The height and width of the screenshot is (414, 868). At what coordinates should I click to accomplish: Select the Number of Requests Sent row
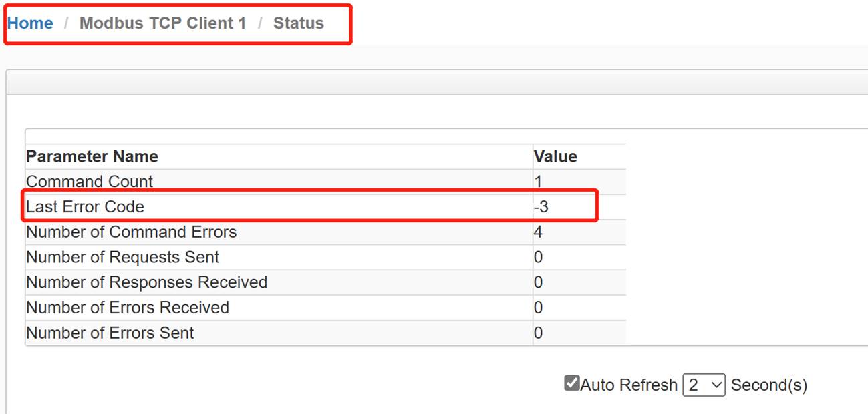(325, 257)
